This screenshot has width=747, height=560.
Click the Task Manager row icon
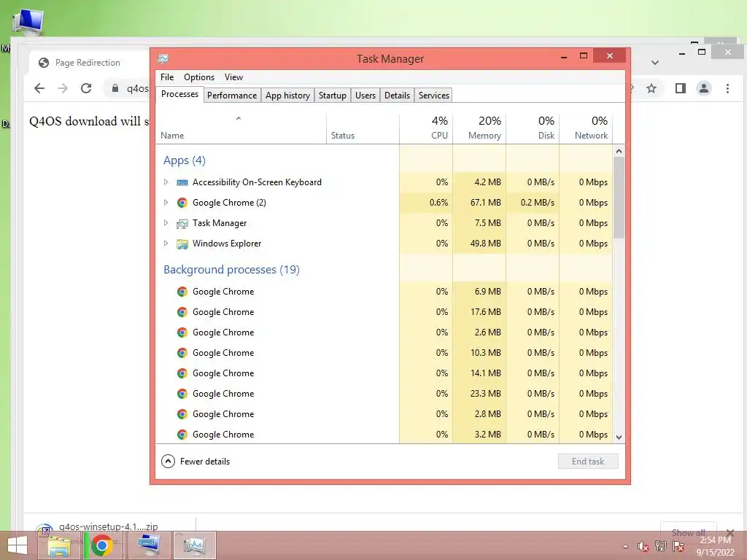point(182,223)
